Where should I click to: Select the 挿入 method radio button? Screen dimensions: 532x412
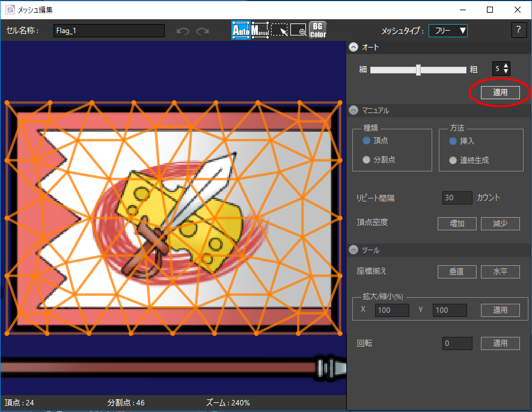point(453,141)
